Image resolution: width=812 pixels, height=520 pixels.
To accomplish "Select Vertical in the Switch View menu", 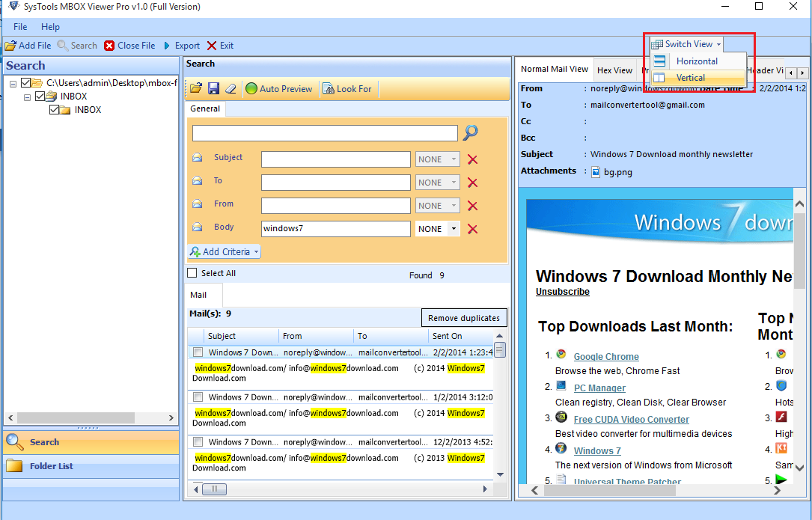I will click(690, 78).
